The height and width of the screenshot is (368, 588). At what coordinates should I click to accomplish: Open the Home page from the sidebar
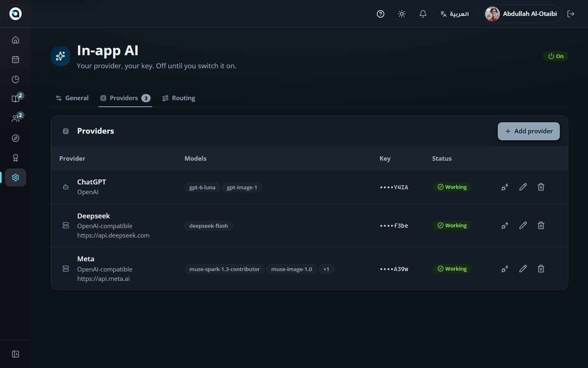point(16,40)
